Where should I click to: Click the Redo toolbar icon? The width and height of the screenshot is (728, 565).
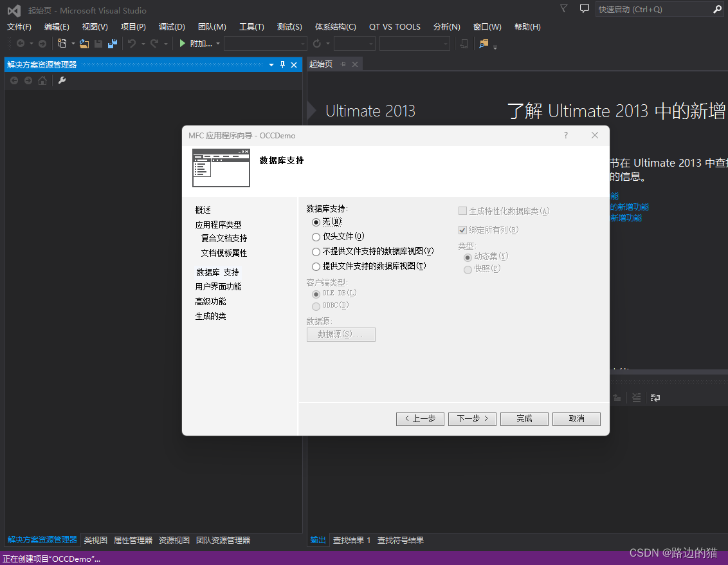coord(154,43)
